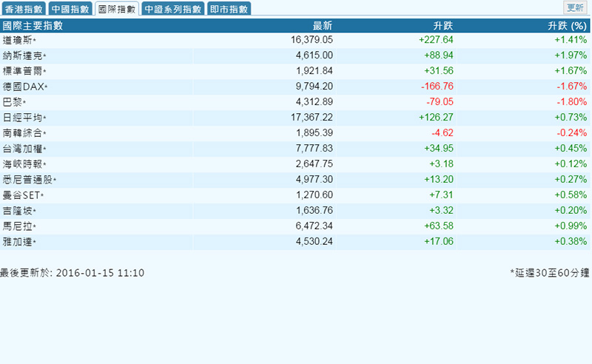Click the 國際主要指數 column header
This screenshot has width=592, height=364.
[33, 26]
